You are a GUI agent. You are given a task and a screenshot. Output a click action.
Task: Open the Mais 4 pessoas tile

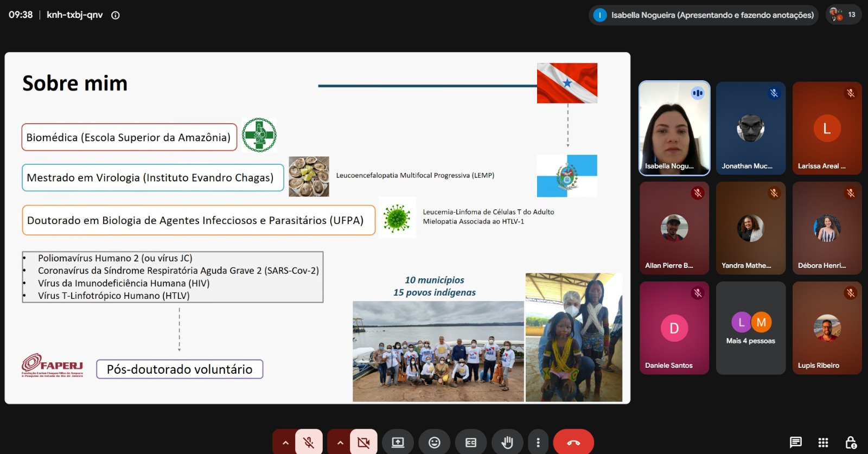tap(751, 328)
